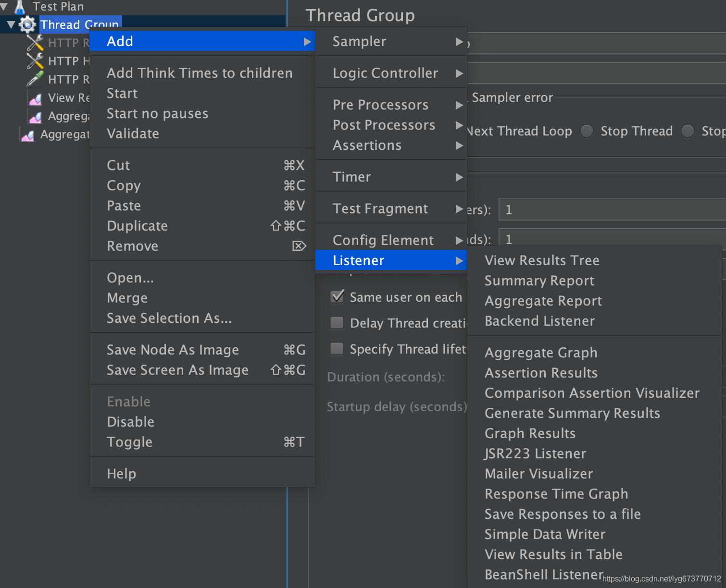This screenshot has width=726, height=588.
Task: Add an Aggregate Report listener
Action: click(594, 301)
